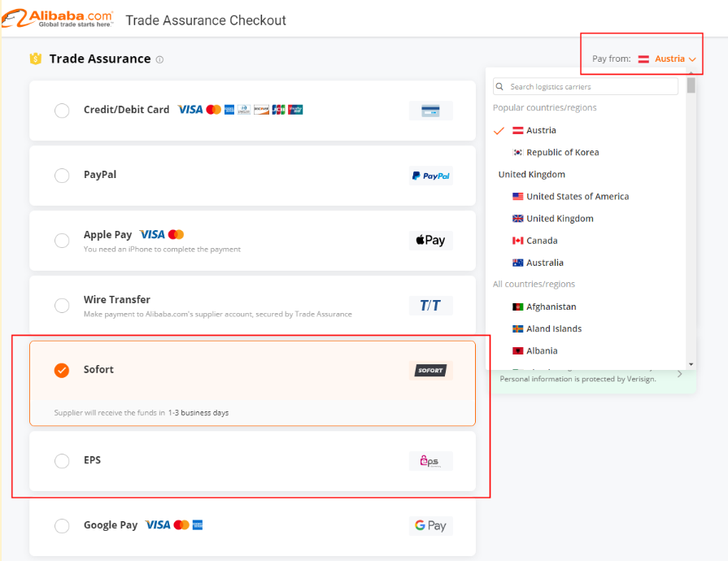Click the T/T wire transfer badge
The width and height of the screenshot is (728, 561).
coord(430,306)
